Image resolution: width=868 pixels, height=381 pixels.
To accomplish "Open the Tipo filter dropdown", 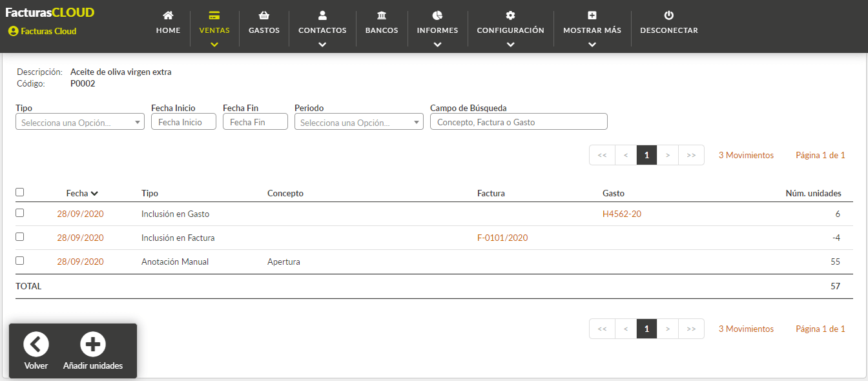I will tap(80, 122).
